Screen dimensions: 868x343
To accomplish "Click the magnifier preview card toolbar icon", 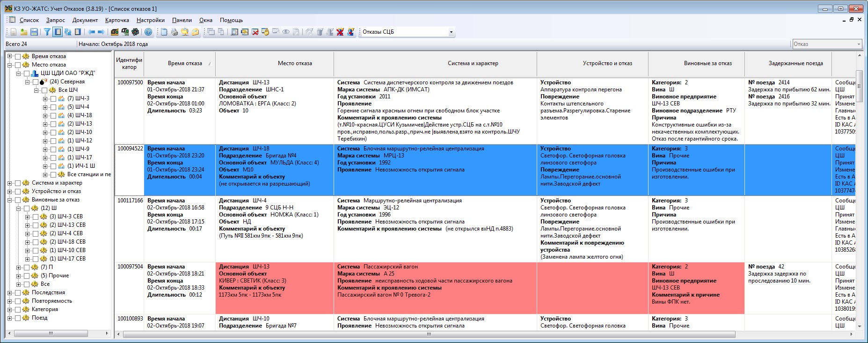I will pyautogui.click(x=234, y=32).
